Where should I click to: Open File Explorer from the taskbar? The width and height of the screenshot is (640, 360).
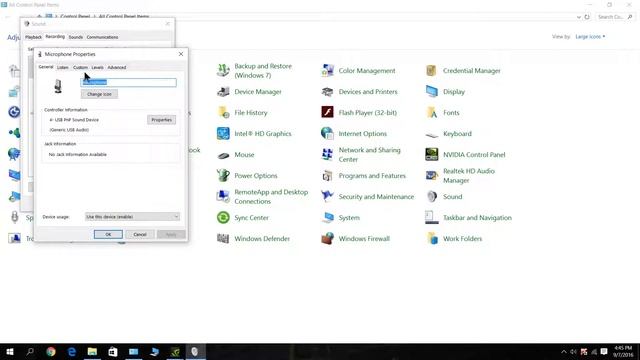[x=92, y=351]
